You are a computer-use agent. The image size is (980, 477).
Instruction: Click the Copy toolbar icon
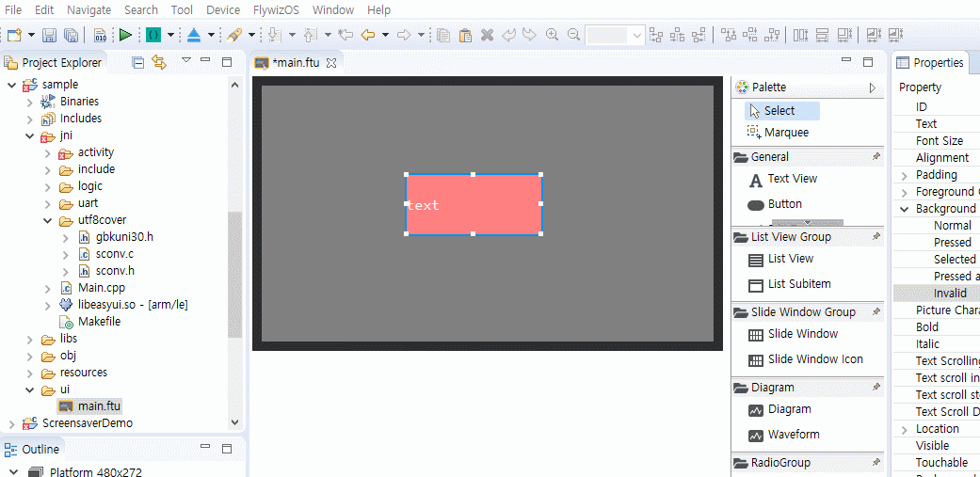(x=443, y=35)
